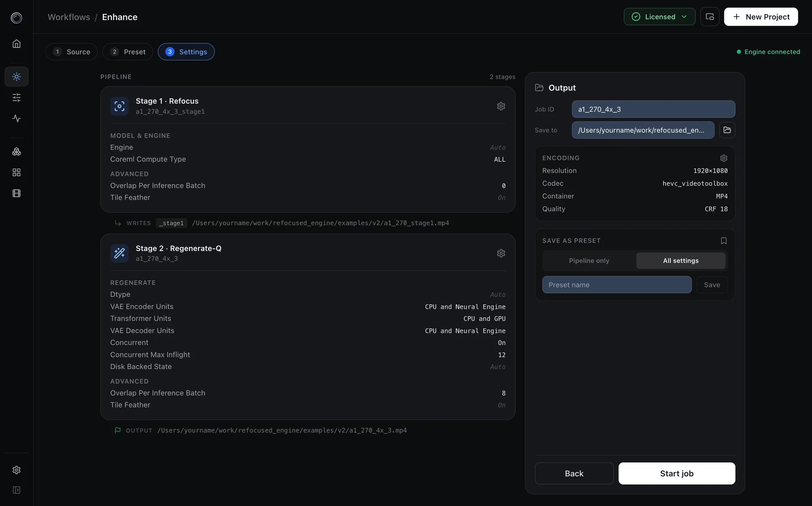
Task: Click the Container MP4 value
Action: coord(721,197)
